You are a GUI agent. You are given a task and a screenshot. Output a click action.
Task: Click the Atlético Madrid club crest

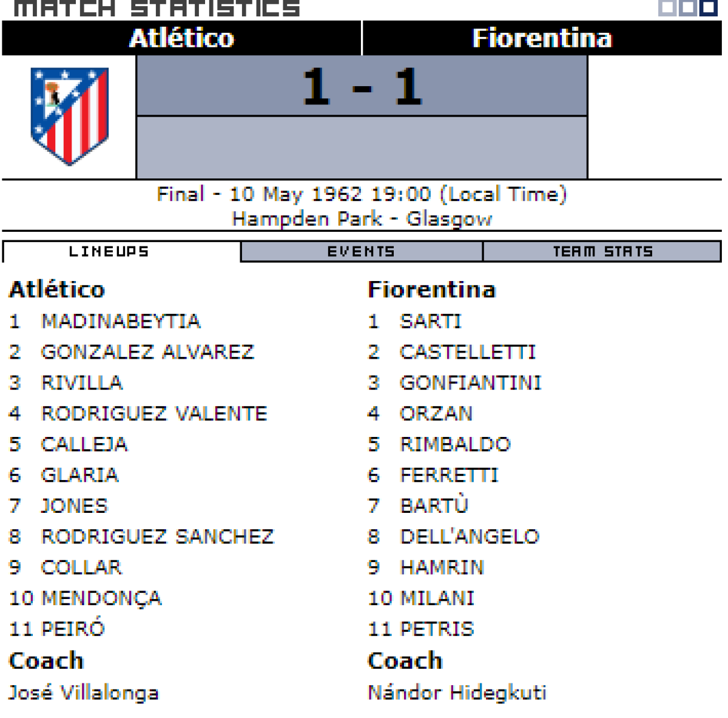tap(70, 116)
